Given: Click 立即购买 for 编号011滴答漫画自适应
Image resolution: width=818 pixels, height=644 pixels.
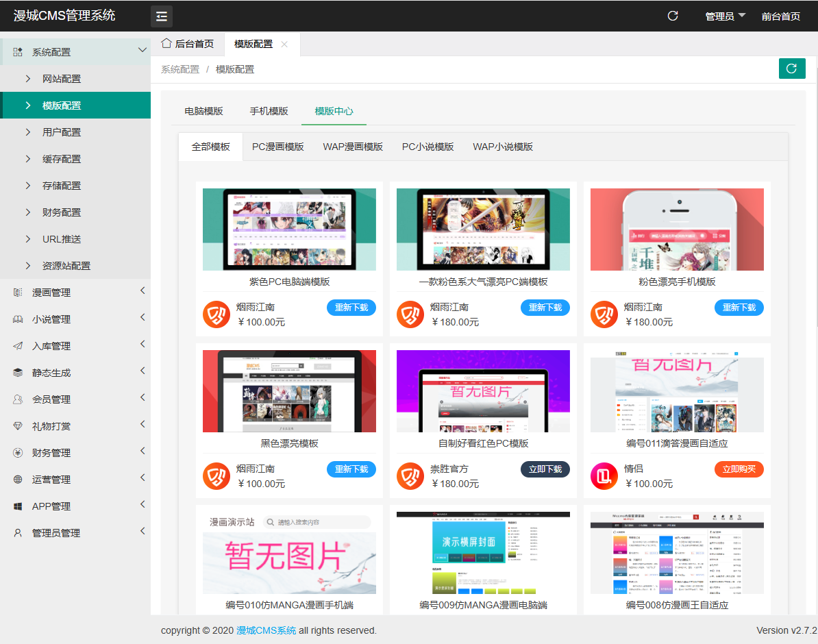Looking at the screenshot, I should coord(739,469).
